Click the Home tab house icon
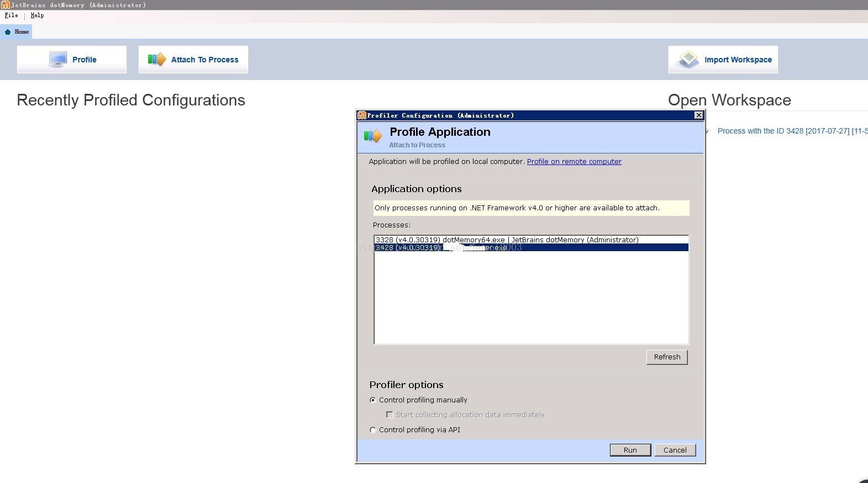Screen dimensions: 868x483 point(8,32)
